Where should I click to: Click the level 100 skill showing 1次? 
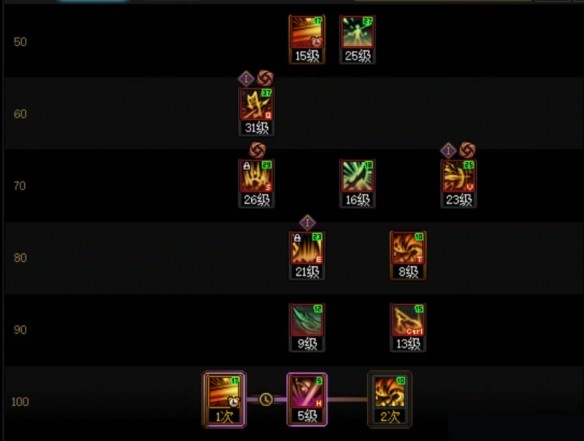[x=224, y=399]
